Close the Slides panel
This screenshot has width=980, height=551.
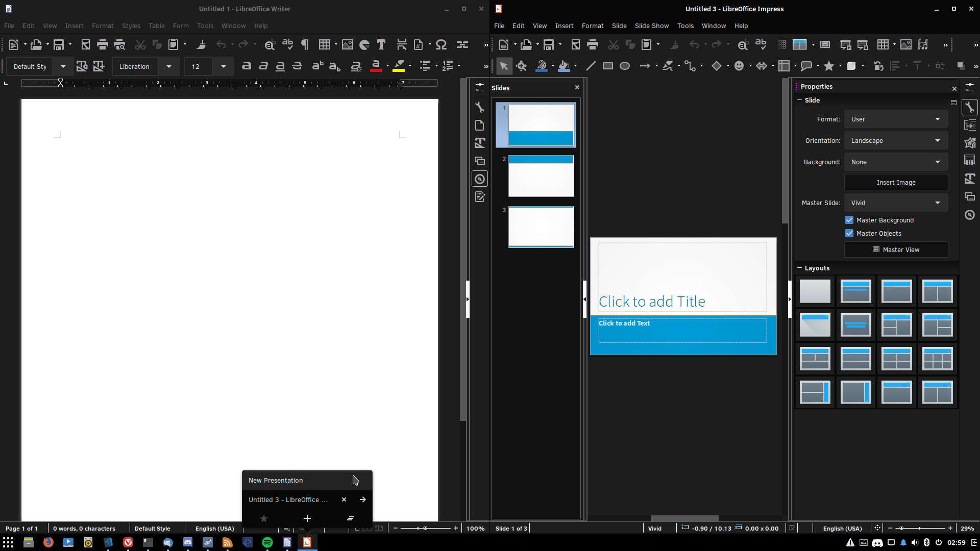point(577,88)
